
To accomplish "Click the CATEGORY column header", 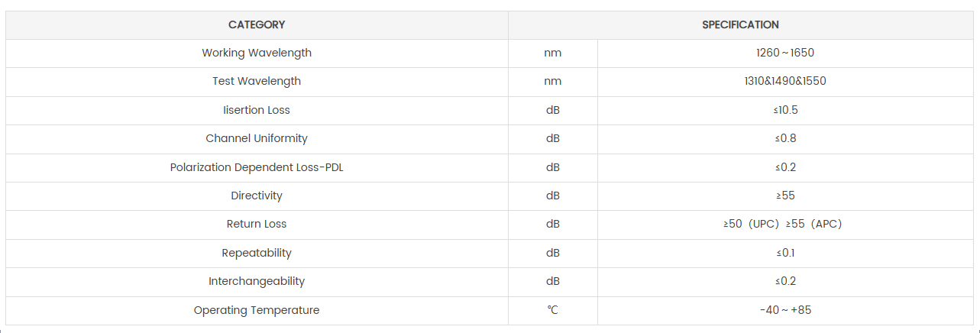I will point(257,24).
